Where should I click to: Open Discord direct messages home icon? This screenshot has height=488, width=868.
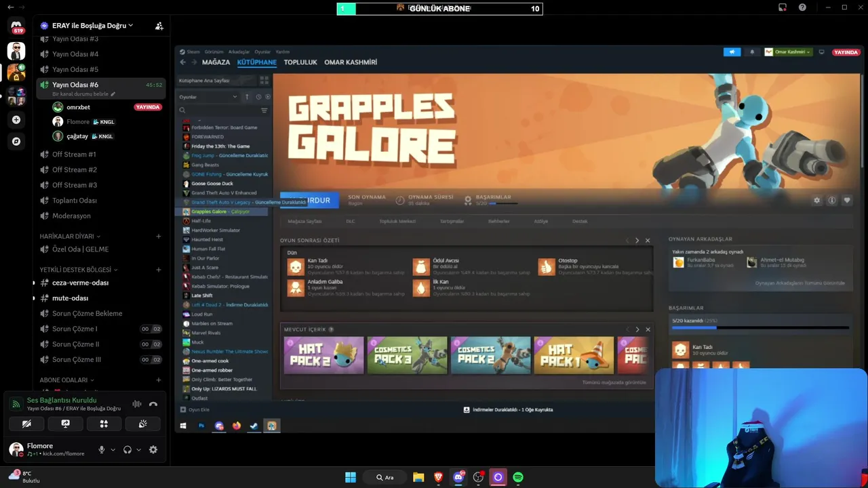click(x=16, y=26)
